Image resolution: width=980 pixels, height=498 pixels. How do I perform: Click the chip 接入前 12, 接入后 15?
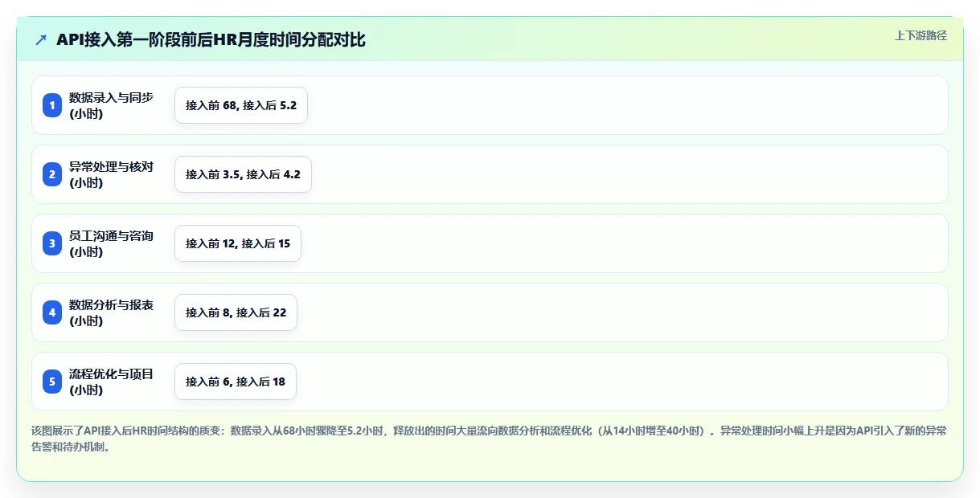click(x=238, y=243)
